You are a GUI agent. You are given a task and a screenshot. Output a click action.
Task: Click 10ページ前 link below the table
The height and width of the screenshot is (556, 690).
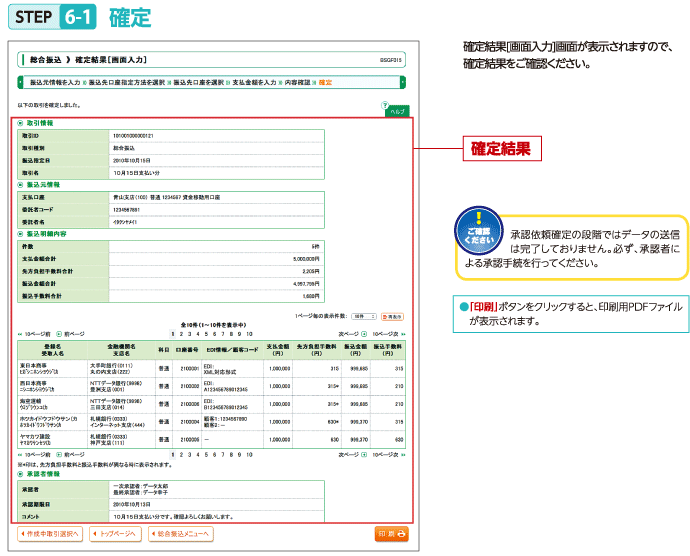[34, 455]
